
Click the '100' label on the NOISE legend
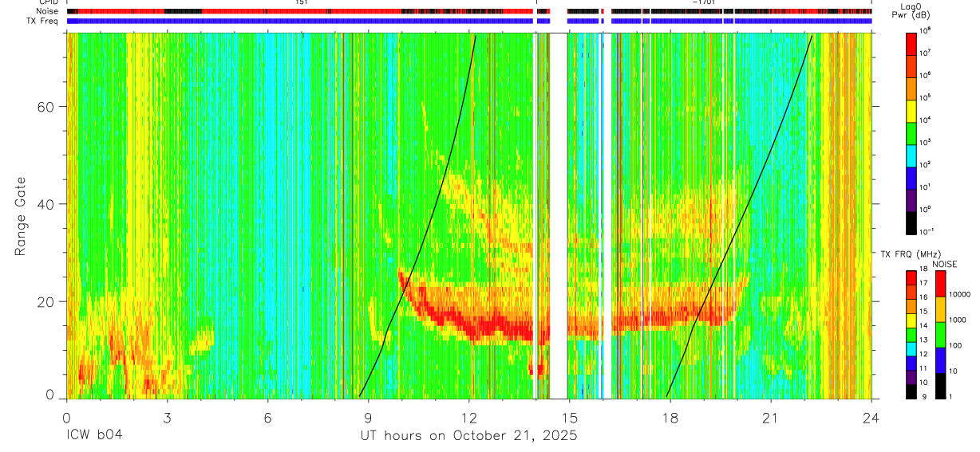956,346
